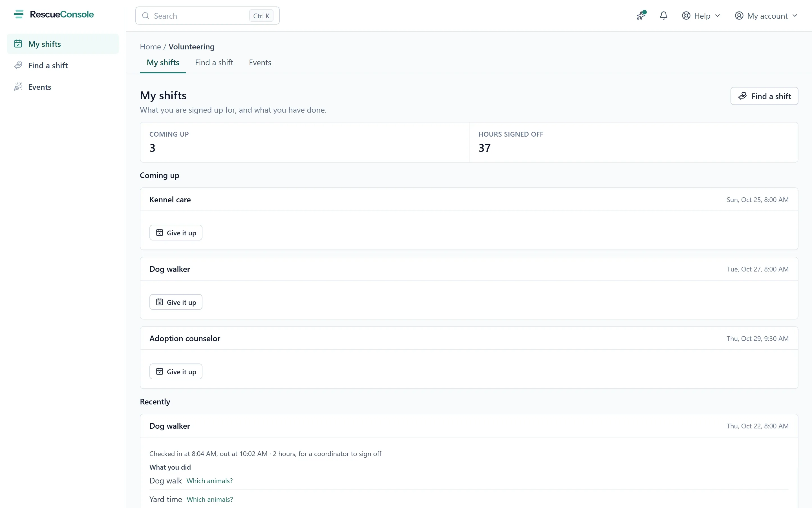The image size is (812, 508).
Task: Open Events in the sidebar
Action: coord(63,87)
